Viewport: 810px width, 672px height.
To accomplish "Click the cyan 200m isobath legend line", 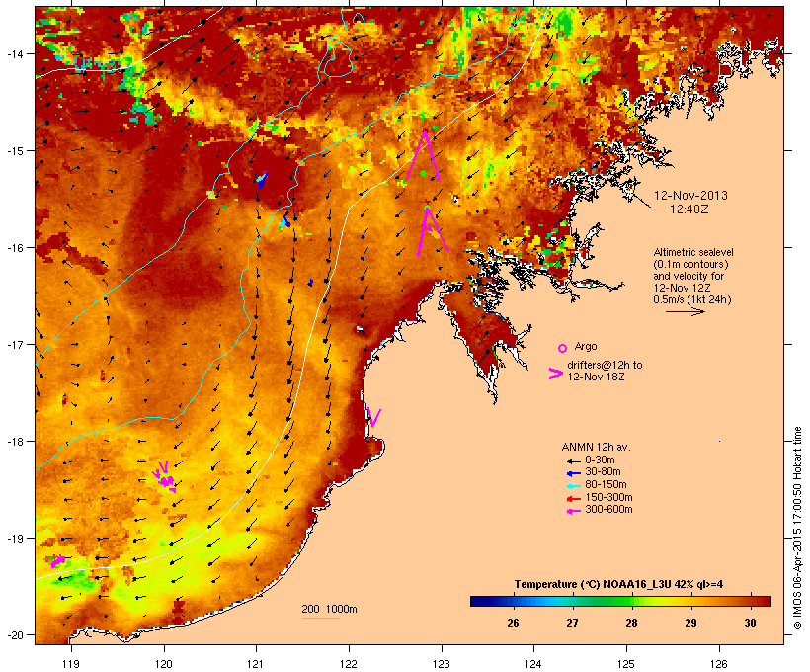I will point(320,618).
